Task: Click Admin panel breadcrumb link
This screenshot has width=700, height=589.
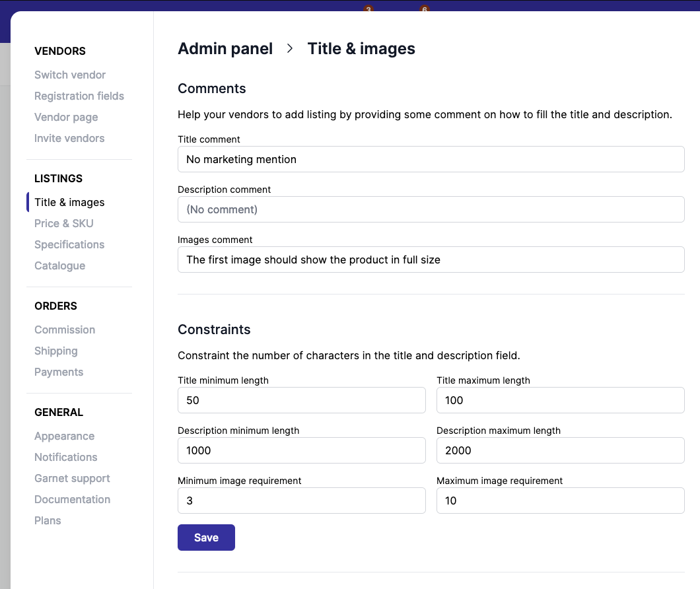Action: pyautogui.click(x=225, y=49)
